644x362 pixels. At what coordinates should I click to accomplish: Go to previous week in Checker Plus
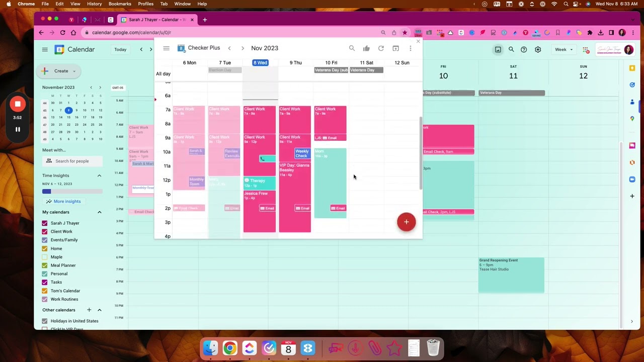click(x=229, y=48)
